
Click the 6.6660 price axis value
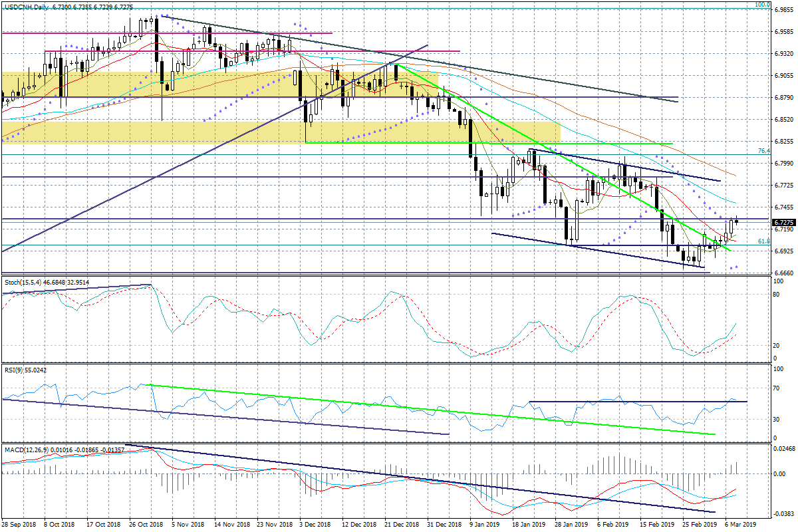point(783,273)
